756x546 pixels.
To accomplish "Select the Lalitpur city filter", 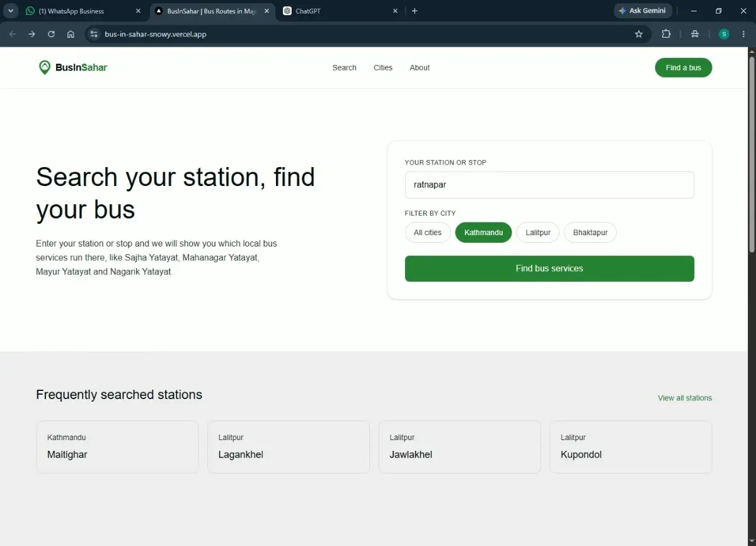I will pyautogui.click(x=538, y=233).
